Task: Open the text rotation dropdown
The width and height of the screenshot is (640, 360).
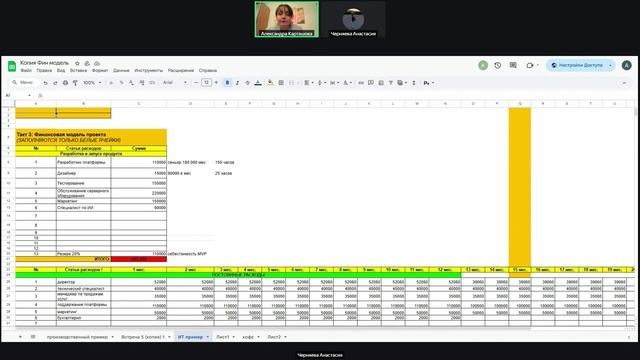Action: (347, 83)
